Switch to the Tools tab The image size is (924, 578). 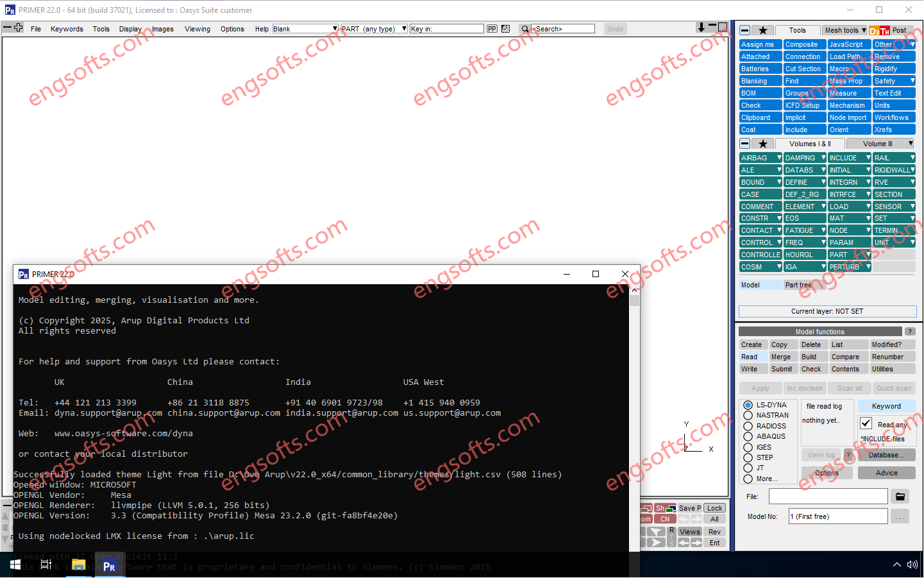[798, 30]
